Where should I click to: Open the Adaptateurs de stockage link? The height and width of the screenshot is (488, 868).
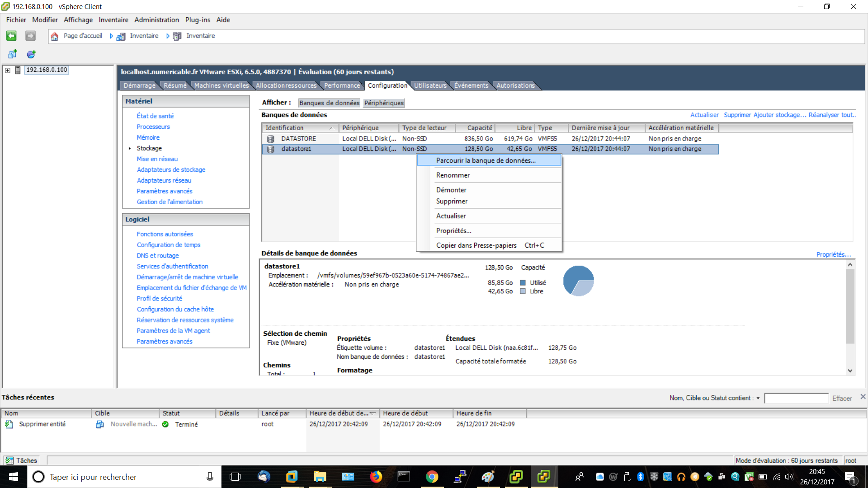[x=171, y=170]
